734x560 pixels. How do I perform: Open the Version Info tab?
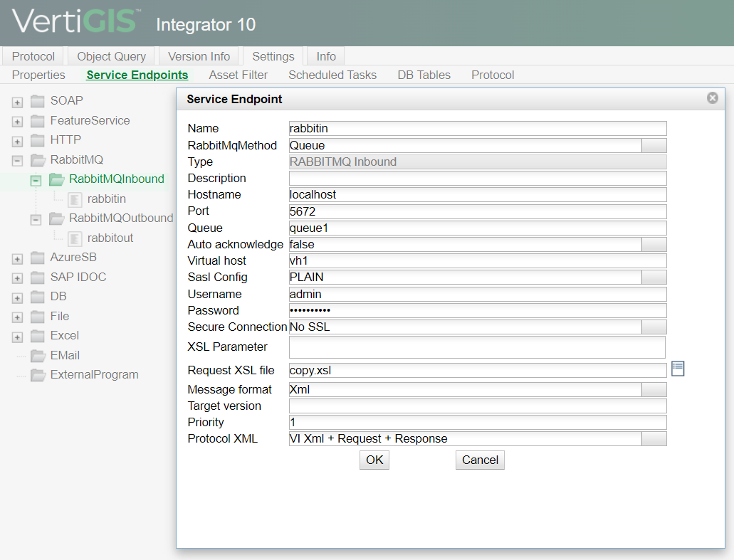tap(199, 56)
